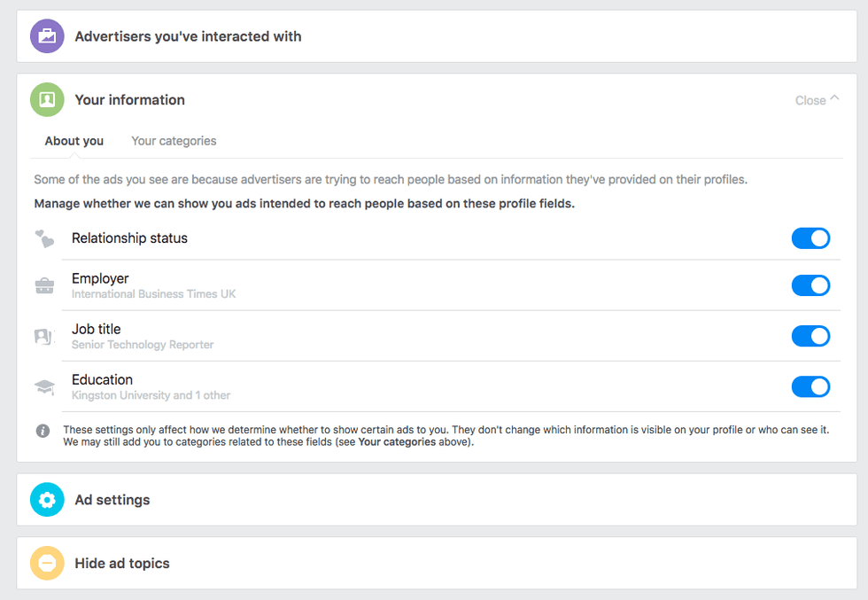Viewport: 868px width, 600px height.
Task: Click the blue gear Ad settings icon
Action: (47, 500)
